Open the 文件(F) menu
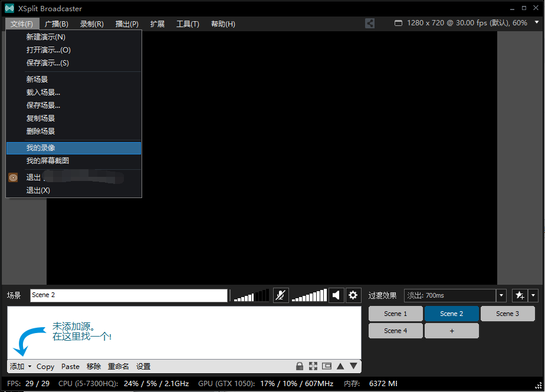This screenshot has width=545, height=392. pos(22,24)
